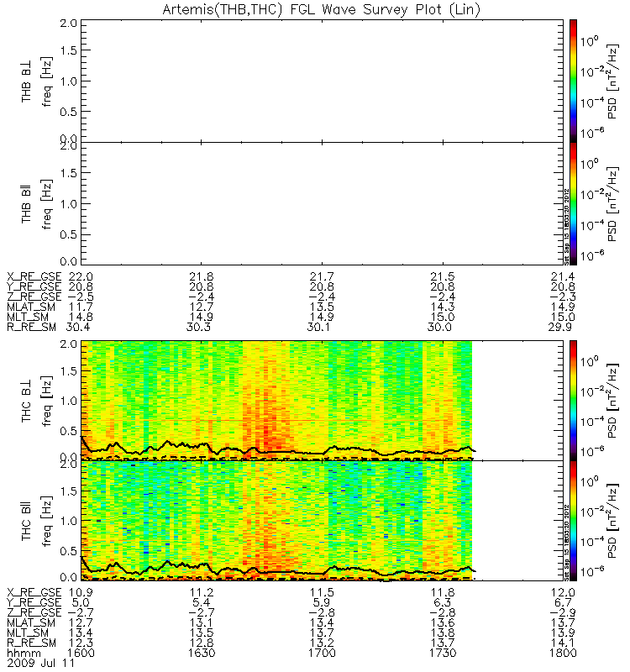The image size is (630, 672).
Task: Click the PSD [nT²/Hz] label beside THB B⊥
Action: click(x=613, y=81)
